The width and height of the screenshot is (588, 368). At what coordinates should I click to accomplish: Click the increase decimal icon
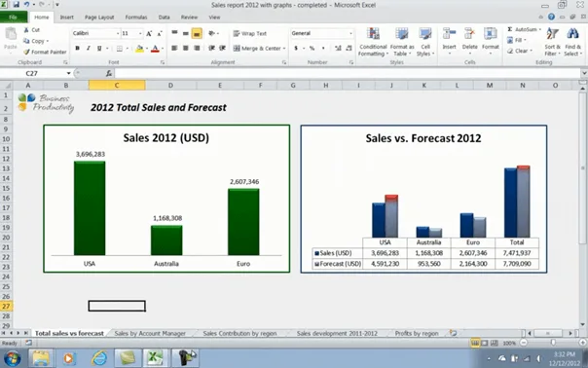pyautogui.click(x=338, y=48)
